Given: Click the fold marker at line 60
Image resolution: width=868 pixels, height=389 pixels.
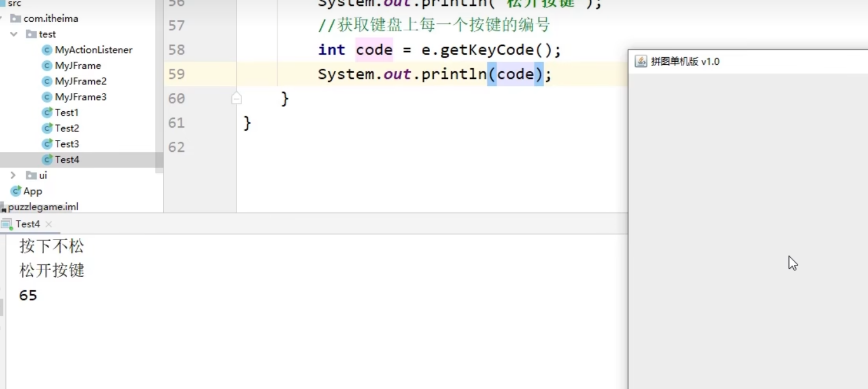Looking at the screenshot, I should (237, 98).
